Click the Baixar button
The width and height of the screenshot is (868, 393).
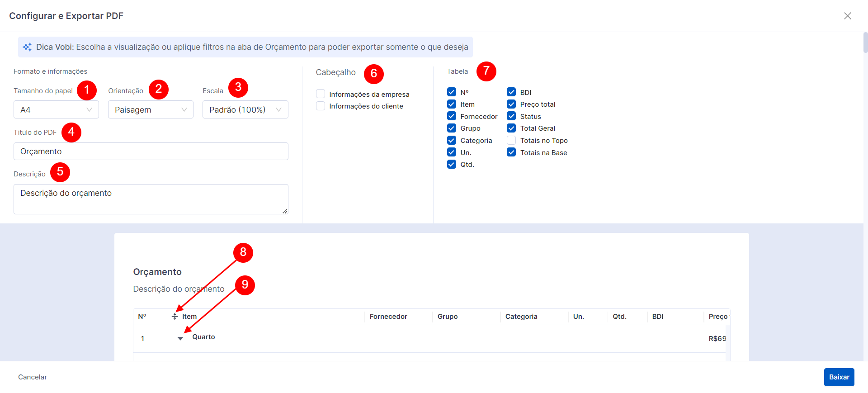tap(839, 377)
